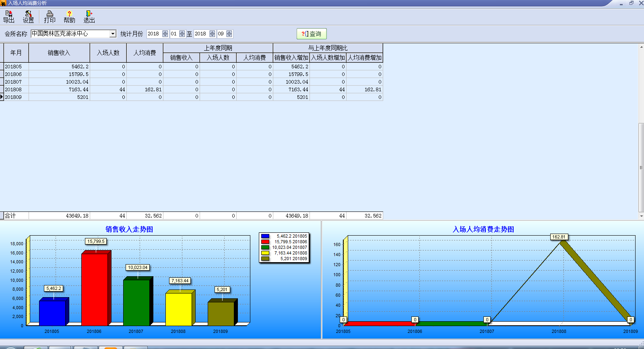Click the start month 01 spinner arrows
This screenshot has height=349, width=644.
point(182,34)
